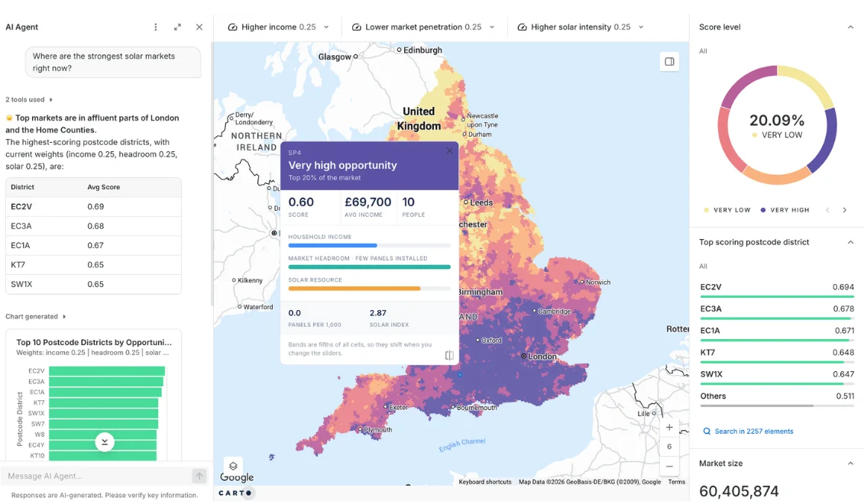864x504 pixels.
Task: Select EC1A in top scoring list
Action: 777,333
